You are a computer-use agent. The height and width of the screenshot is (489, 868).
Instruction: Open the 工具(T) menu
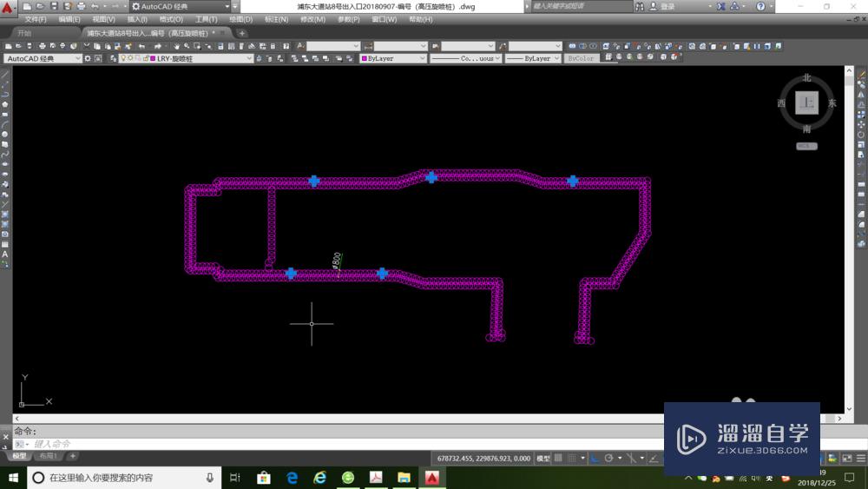pyautogui.click(x=206, y=19)
